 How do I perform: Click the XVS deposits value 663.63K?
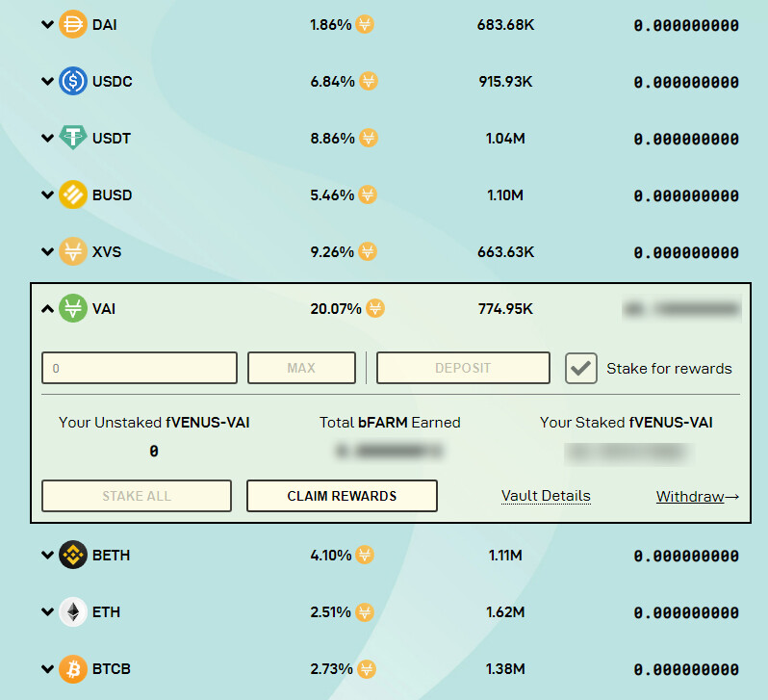pyautogui.click(x=505, y=252)
